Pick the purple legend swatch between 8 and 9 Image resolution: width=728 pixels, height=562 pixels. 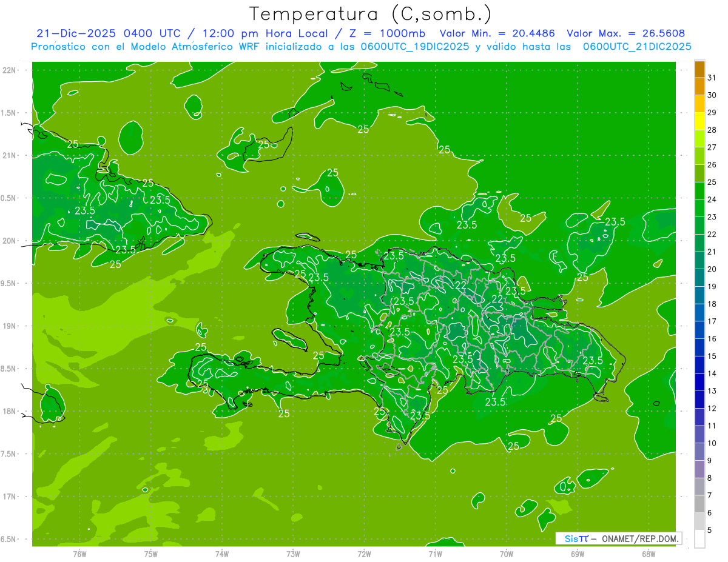[699, 470]
